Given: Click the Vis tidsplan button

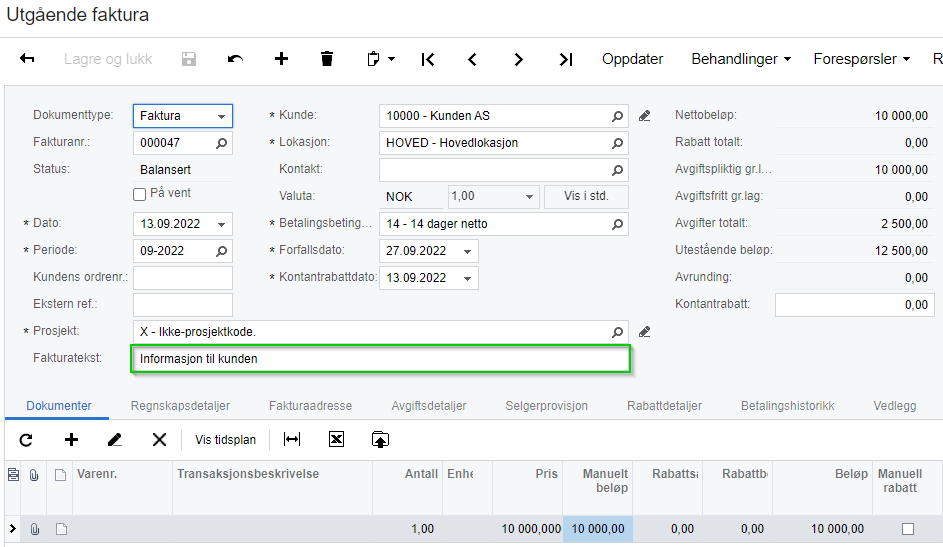Looking at the screenshot, I should pos(225,439).
